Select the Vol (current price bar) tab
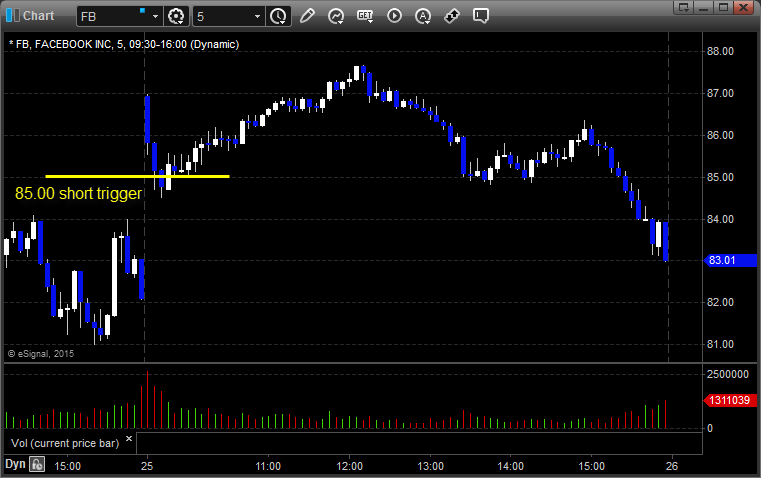The image size is (761, 478). 65,443
